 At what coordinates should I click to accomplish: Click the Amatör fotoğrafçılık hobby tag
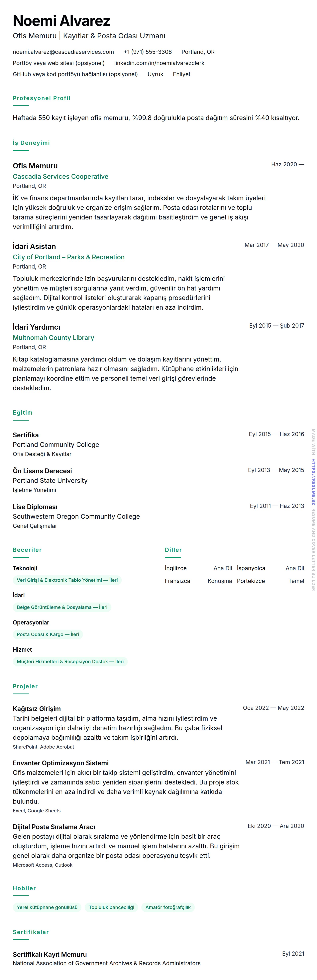click(168, 907)
